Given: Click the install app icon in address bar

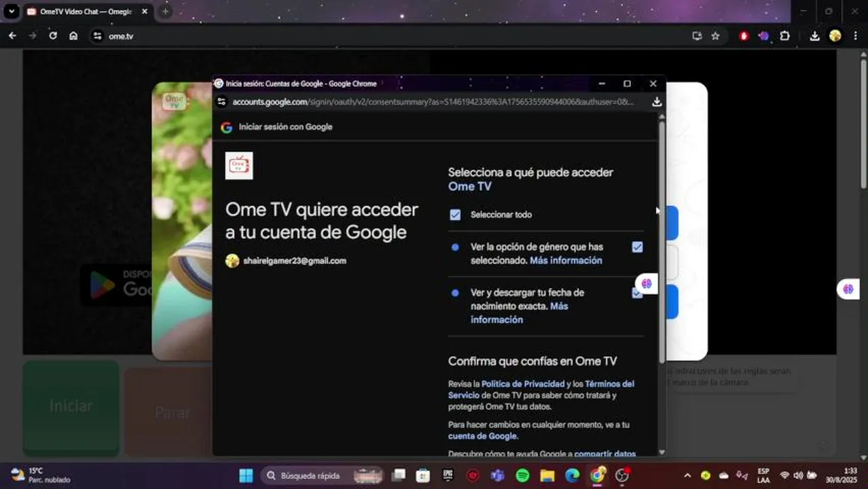Looking at the screenshot, I should point(697,36).
